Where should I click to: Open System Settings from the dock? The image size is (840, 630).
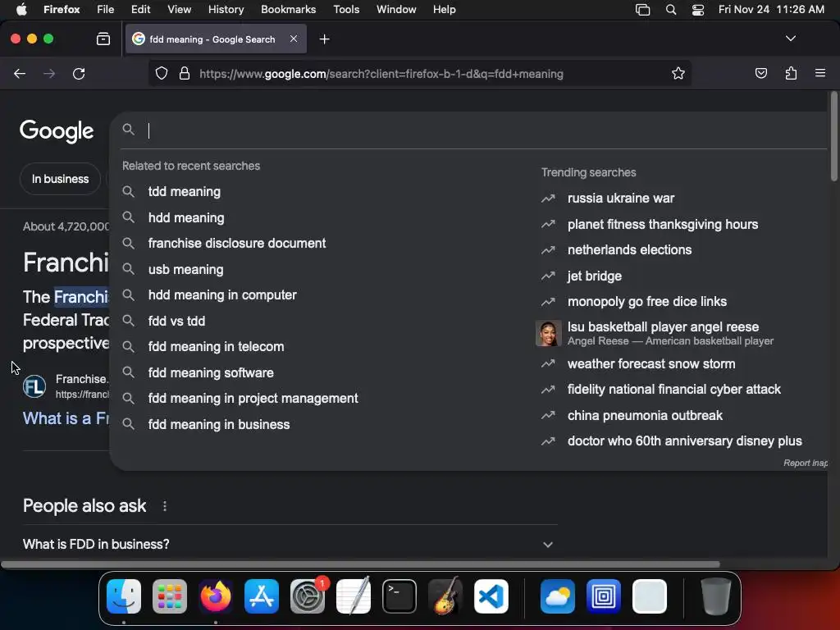(x=308, y=596)
